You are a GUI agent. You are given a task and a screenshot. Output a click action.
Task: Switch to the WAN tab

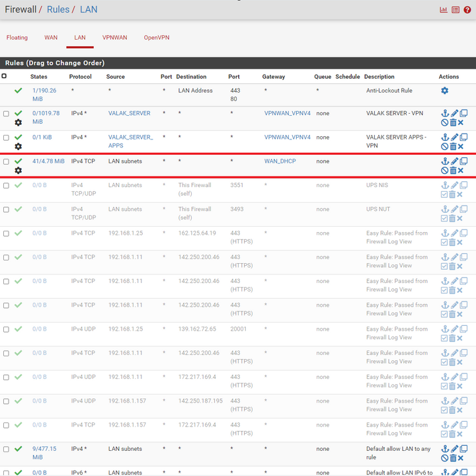coord(51,38)
